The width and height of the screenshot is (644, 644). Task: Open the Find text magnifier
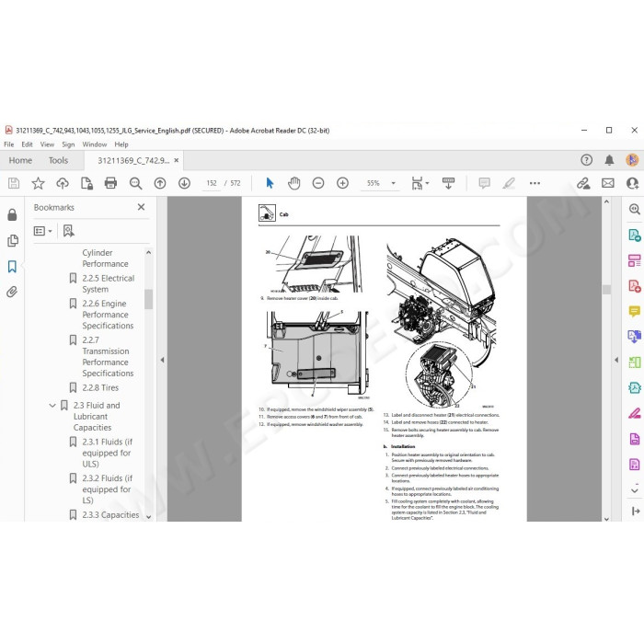135,183
